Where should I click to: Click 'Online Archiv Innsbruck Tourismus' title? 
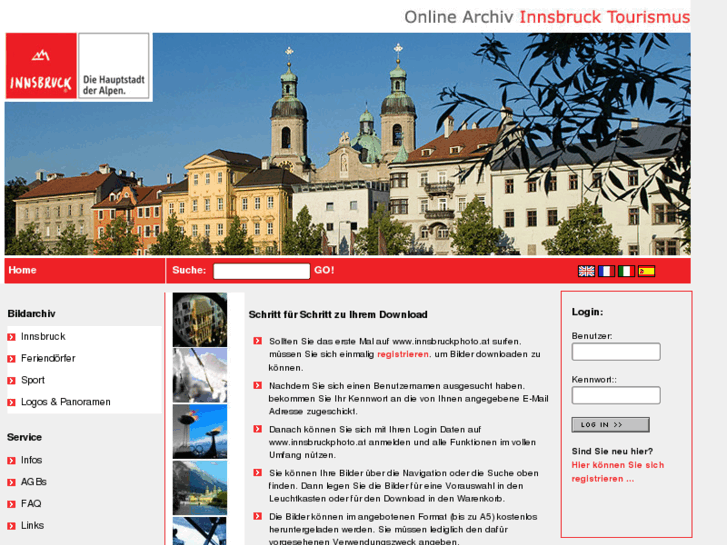point(547,17)
